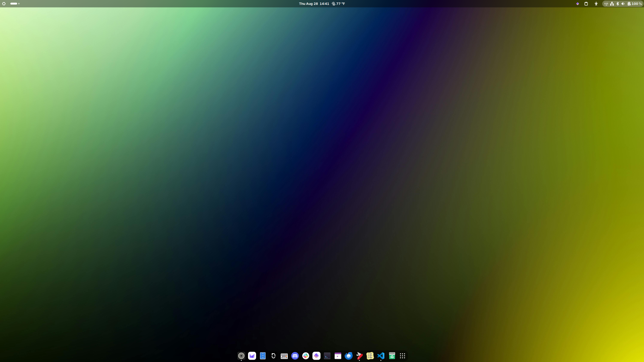Open the calendar app in dock
Image resolution: width=644 pixels, height=362 pixels.
tap(338, 356)
